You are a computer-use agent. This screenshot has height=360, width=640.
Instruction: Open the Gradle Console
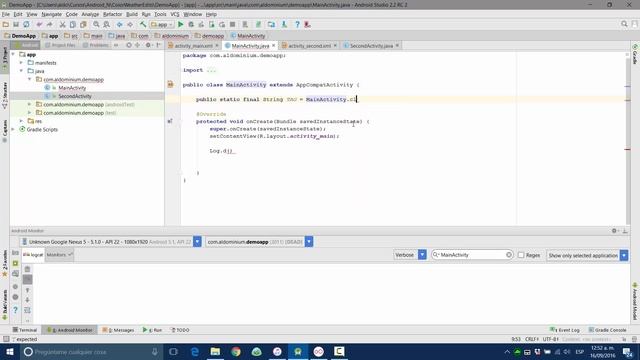click(x=607, y=330)
